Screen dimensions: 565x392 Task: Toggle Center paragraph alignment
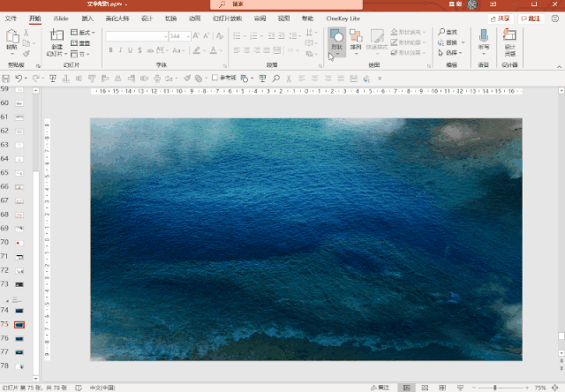click(247, 50)
